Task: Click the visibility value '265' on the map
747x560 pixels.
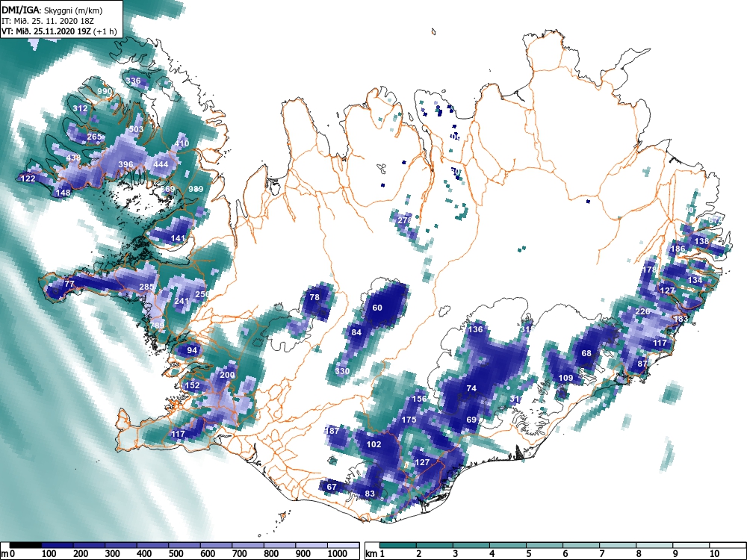Action: click(x=94, y=137)
